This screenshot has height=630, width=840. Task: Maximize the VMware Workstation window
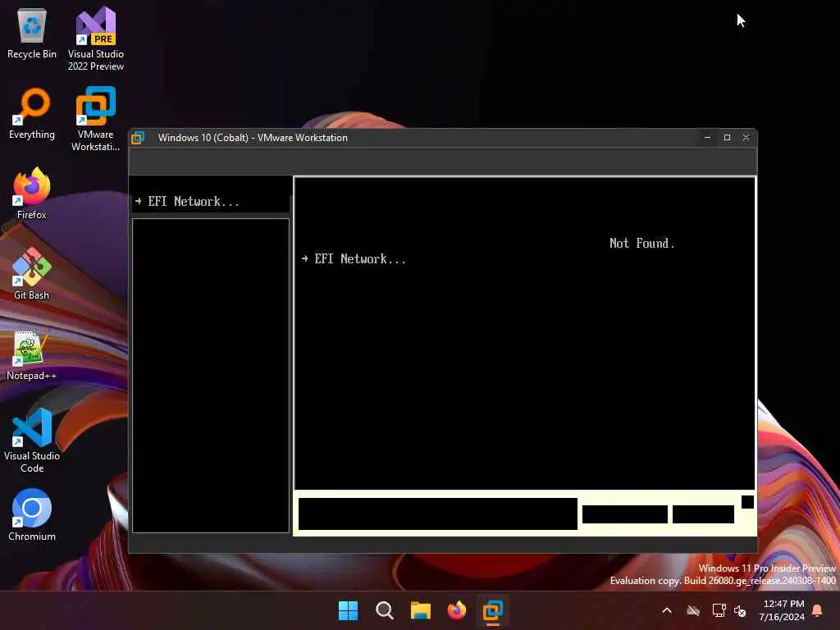pyautogui.click(x=727, y=138)
